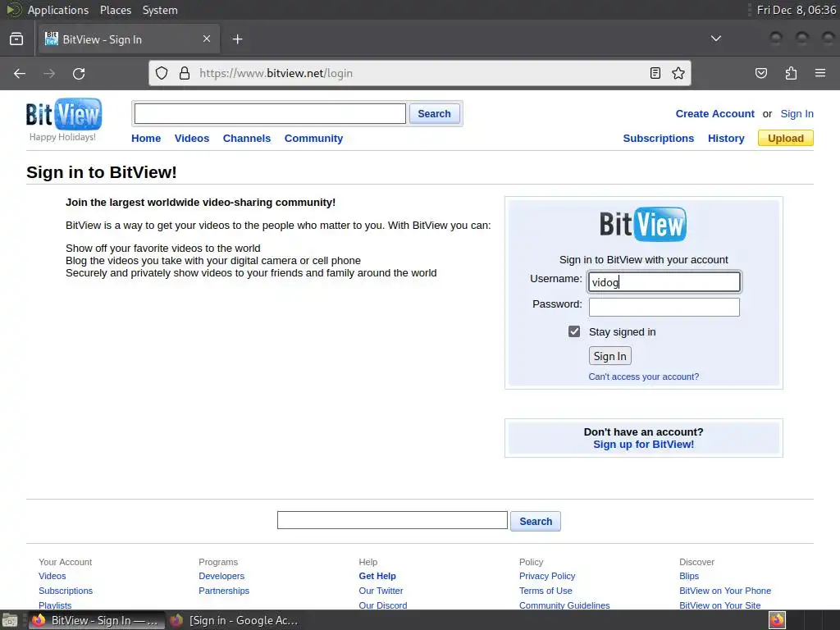This screenshot has height=630, width=840.
Task: Click the URL address bar
Action: [420, 73]
